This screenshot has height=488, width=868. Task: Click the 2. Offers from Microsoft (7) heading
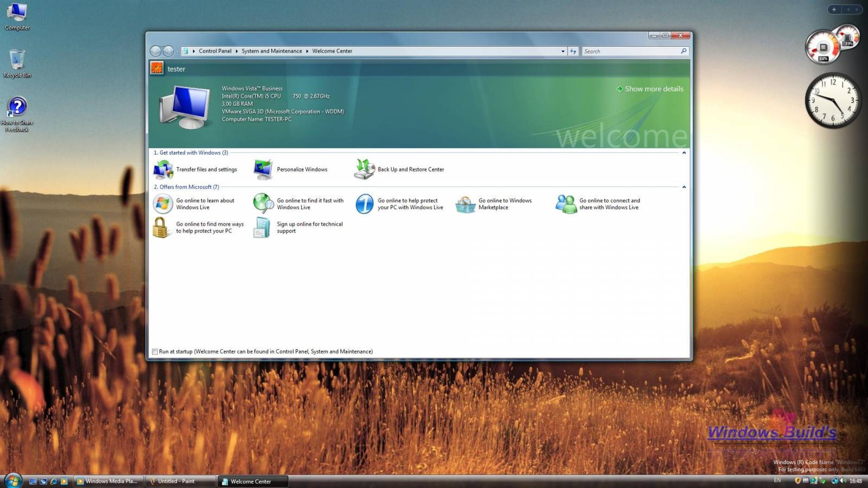tap(187, 187)
